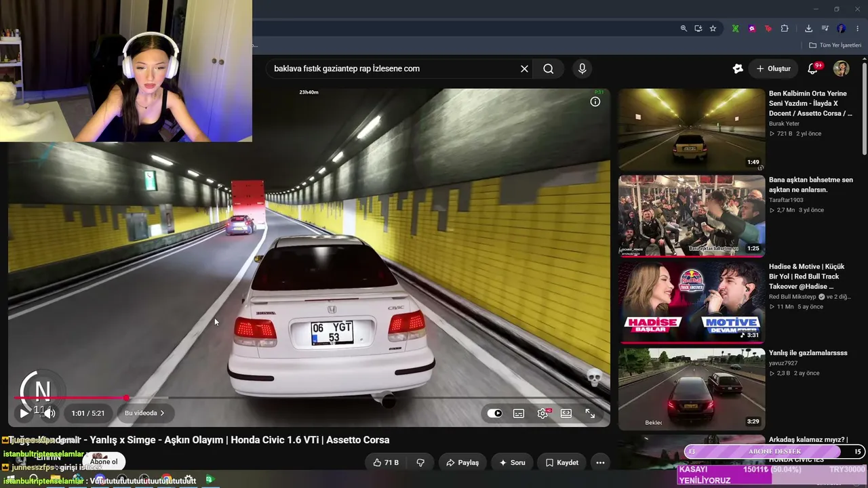The width and height of the screenshot is (868, 488).
Task: Visit the yavuz7927 channel
Action: (783, 363)
